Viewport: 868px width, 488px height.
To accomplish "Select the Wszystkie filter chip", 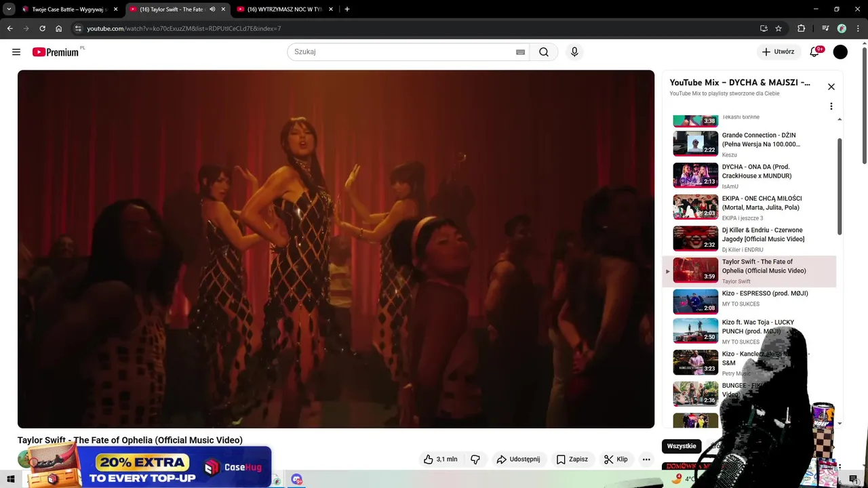I will pos(682,446).
